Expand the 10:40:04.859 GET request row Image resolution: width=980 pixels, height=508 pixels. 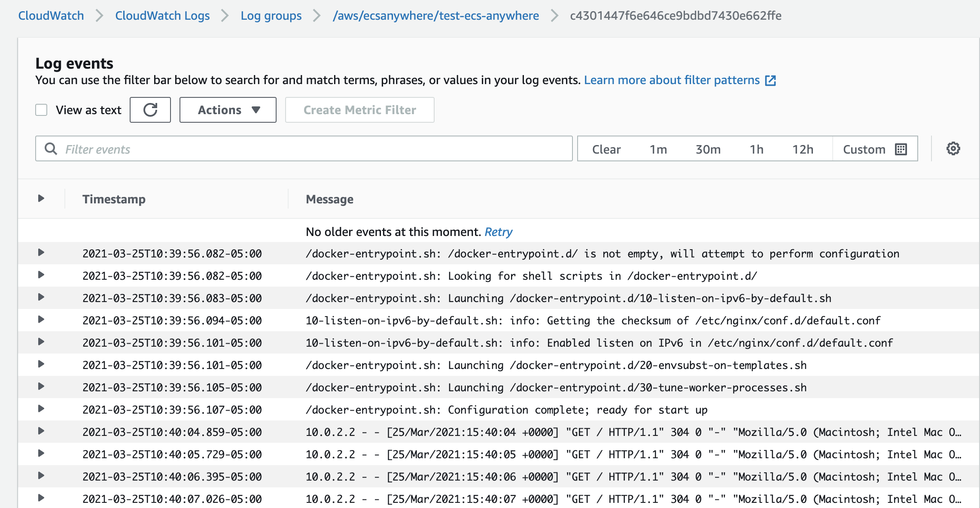pos(41,431)
